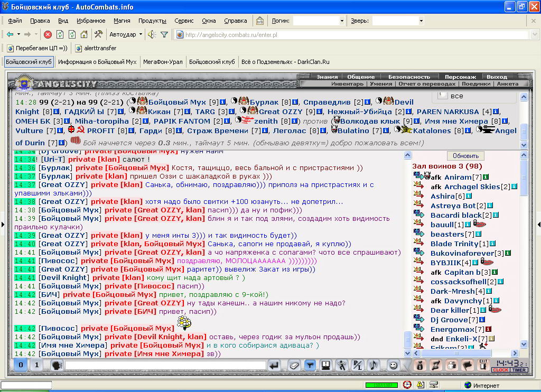Viewport: 541px width, 392px height.
Task: Click the chat message input field
Action: click(165, 365)
